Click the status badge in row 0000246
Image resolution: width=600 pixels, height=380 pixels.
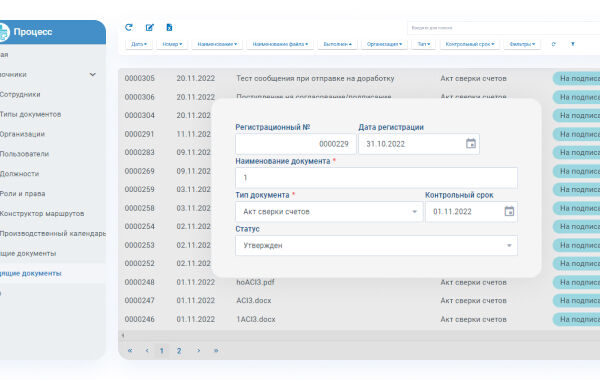[x=577, y=319]
